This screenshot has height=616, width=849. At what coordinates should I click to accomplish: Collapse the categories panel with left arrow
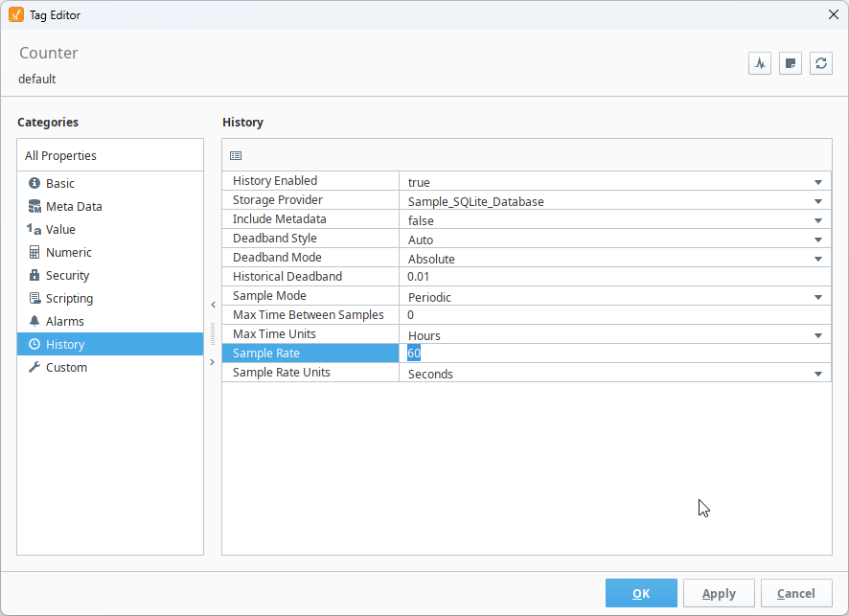pyautogui.click(x=213, y=305)
